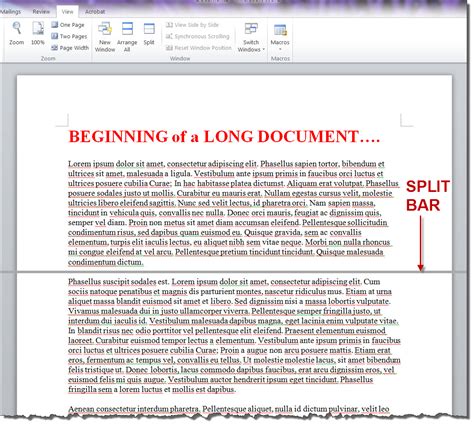Enable View Side by Side
Viewport: 474px width, 426px height.
[192, 25]
